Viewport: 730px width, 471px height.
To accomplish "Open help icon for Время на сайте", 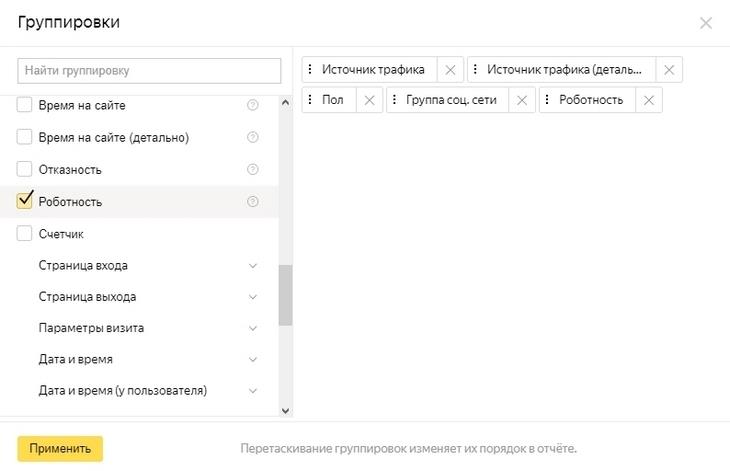I will pyautogui.click(x=252, y=106).
